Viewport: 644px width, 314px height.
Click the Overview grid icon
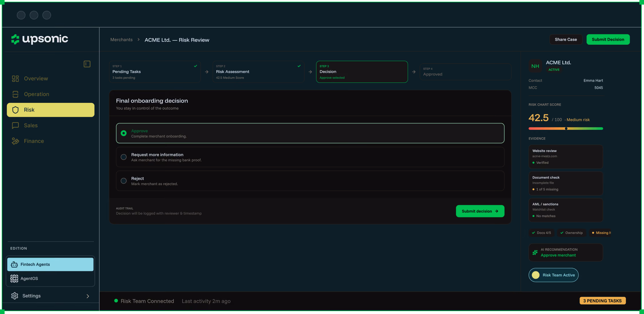pos(15,78)
